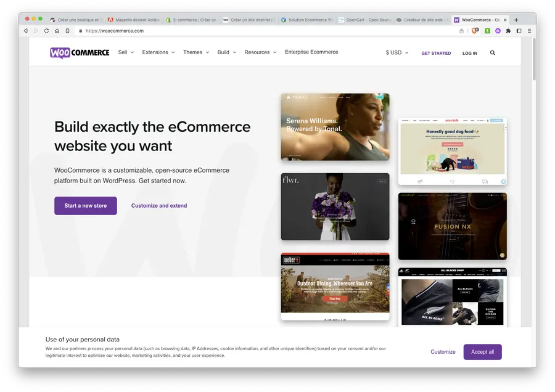The image size is (555, 392).
Task: Click the purple round extension icon
Action: (x=498, y=31)
